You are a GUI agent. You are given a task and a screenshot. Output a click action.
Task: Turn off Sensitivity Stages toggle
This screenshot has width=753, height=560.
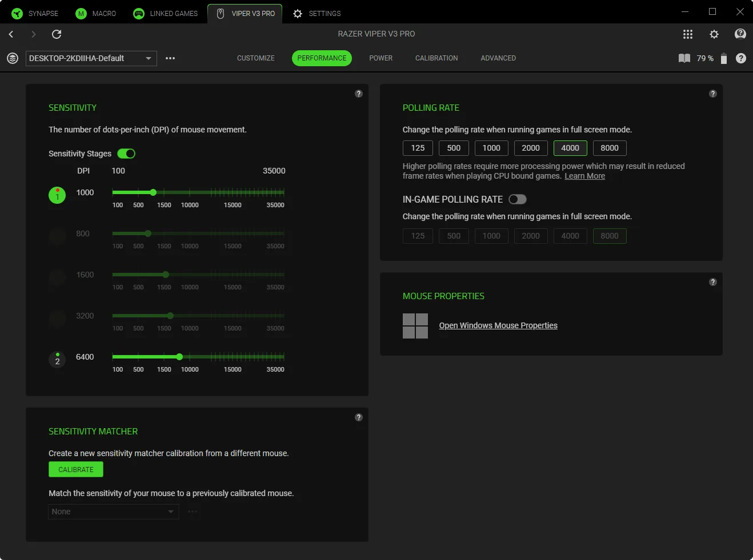click(x=126, y=154)
